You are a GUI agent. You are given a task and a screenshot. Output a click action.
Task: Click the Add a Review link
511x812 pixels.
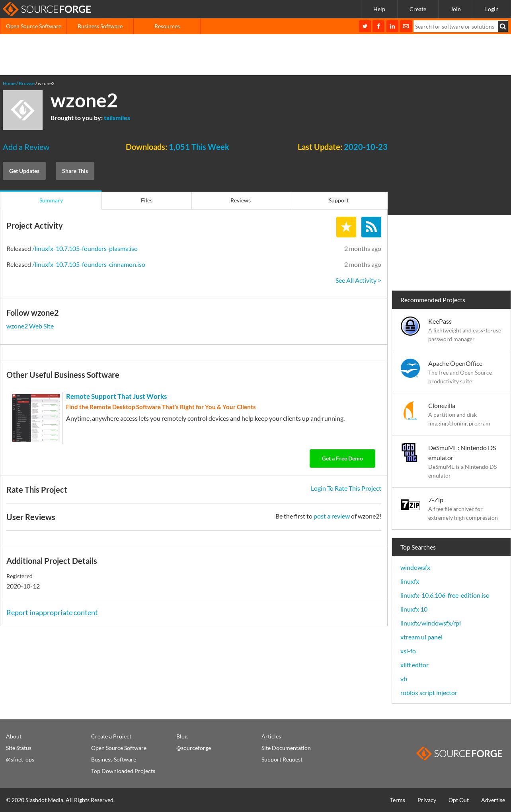[x=26, y=147]
